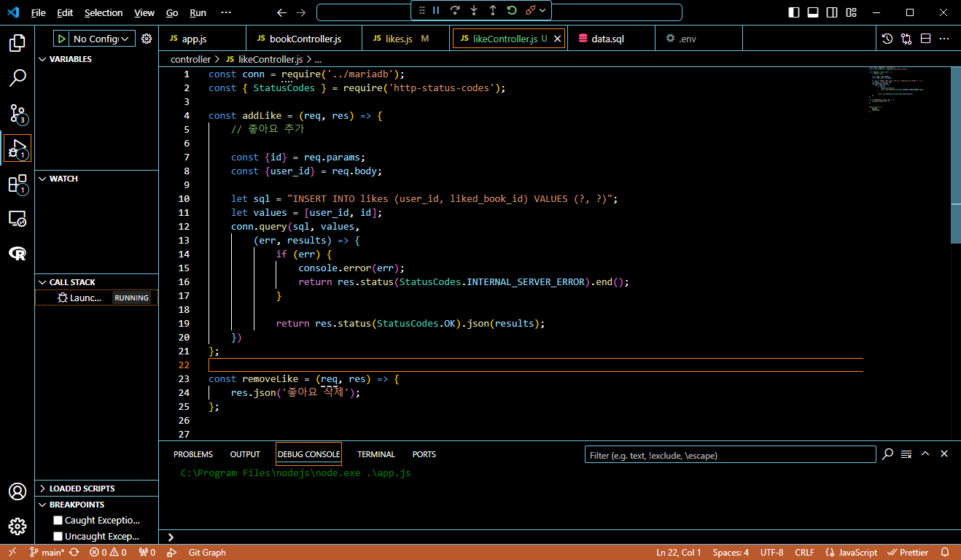Viewport: 961px width, 560px height.
Task: Collapse the BREAKPOINTS section
Action: [96, 505]
